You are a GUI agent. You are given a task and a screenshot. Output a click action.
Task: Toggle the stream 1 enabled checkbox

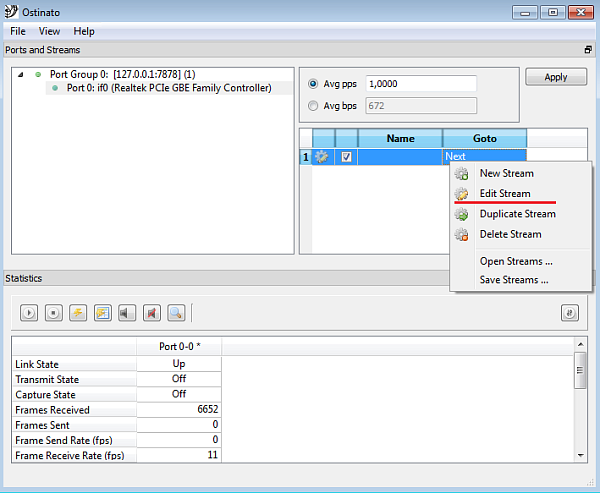click(x=346, y=157)
